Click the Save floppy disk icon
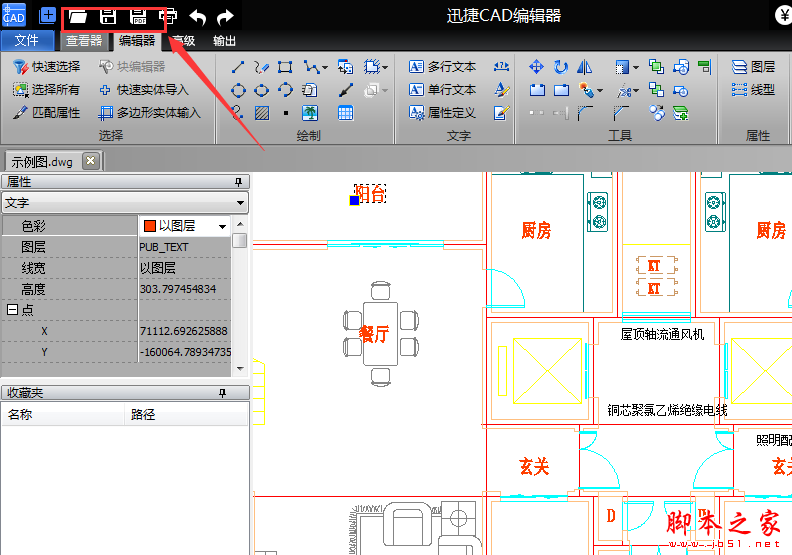 coord(108,17)
